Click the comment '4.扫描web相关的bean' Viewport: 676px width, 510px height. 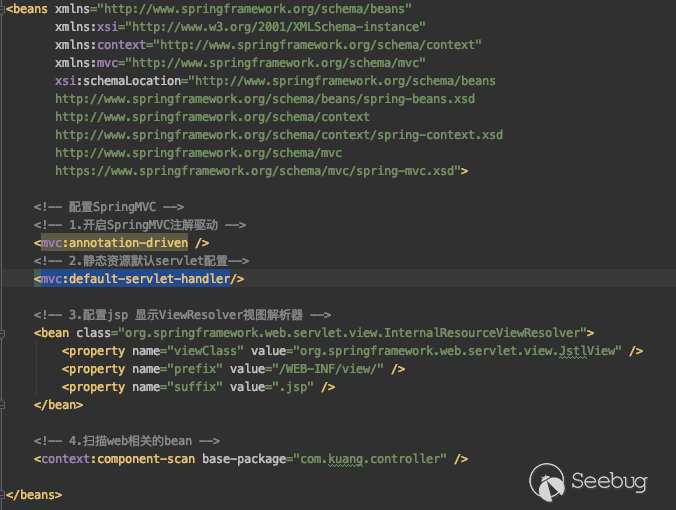[127, 441]
